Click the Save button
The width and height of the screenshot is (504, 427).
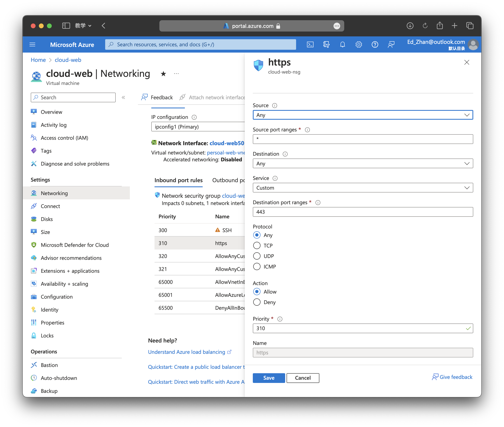[x=269, y=378]
